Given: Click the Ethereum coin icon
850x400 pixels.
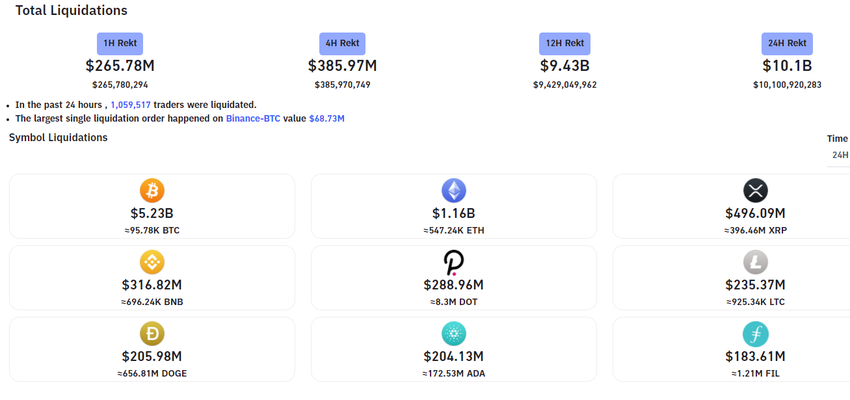Looking at the screenshot, I should (x=454, y=190).
